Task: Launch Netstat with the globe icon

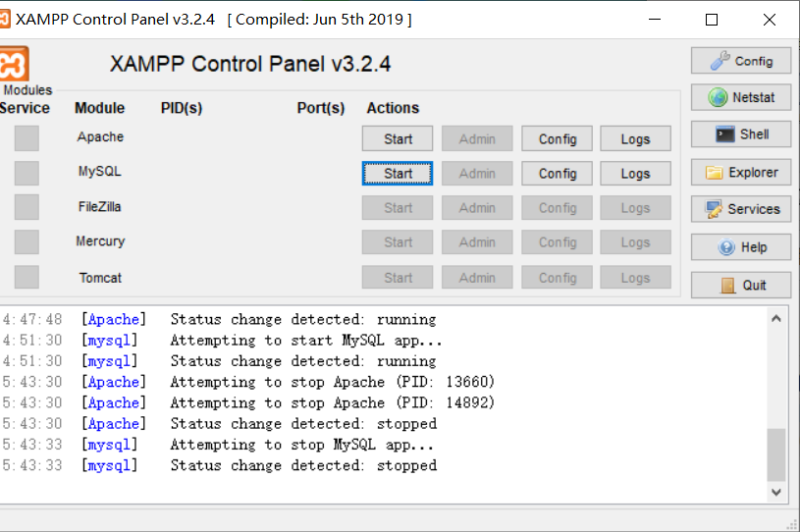Action: click(741, 97)
